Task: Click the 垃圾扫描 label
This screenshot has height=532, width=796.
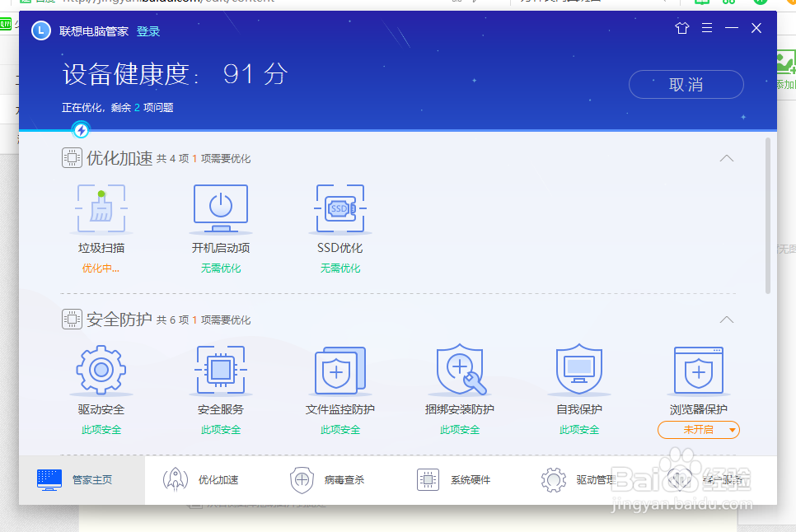Action: [x=101, y=248]
